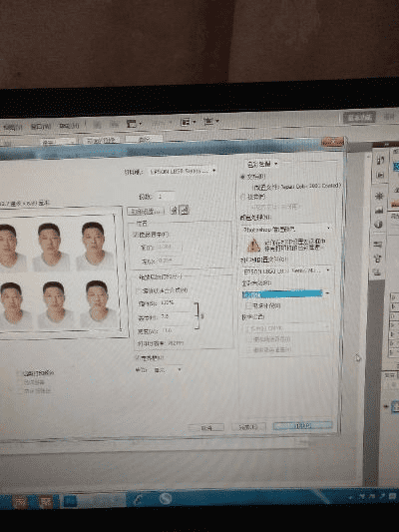
Task: Open the View menu in Photoshop
Action: pyautogui.click(x=13, y=128)
